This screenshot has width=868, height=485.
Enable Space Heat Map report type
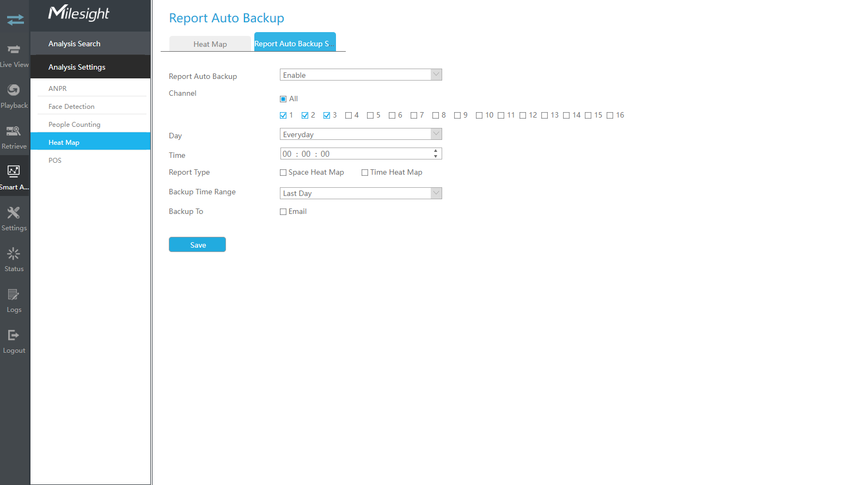point(283,173)
